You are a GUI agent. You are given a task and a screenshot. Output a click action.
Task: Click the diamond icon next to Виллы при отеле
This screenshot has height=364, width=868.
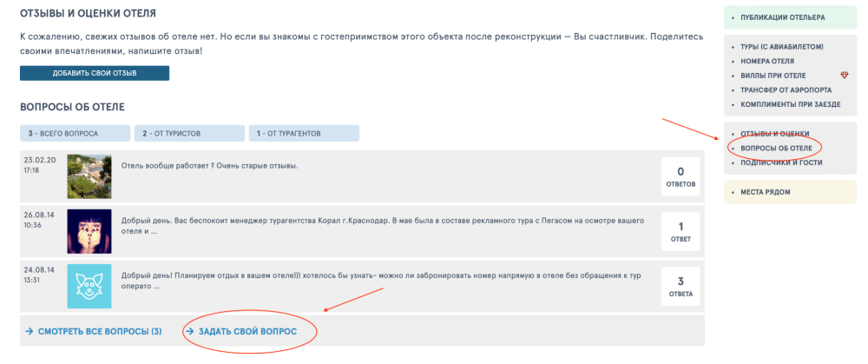point(845,76)
